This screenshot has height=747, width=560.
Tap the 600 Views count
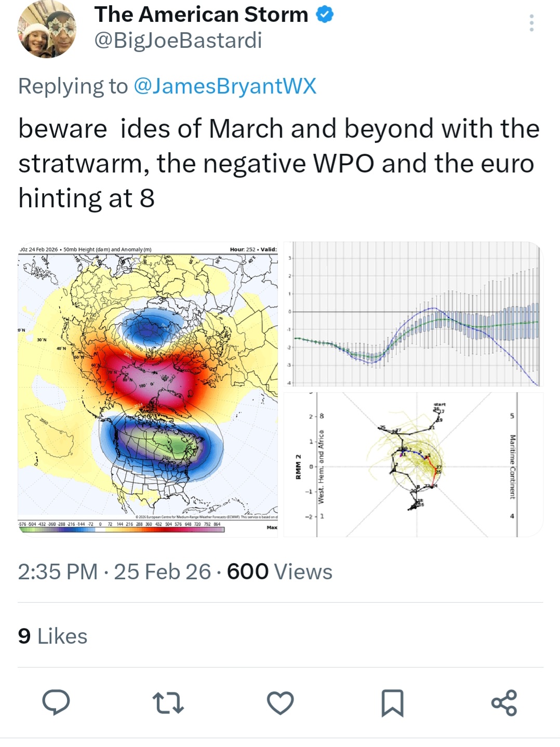coord(279,572)
